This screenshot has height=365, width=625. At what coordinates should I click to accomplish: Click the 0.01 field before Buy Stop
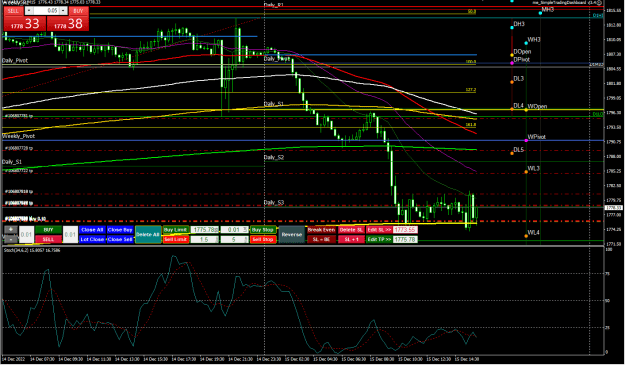[x=234, y=230]
